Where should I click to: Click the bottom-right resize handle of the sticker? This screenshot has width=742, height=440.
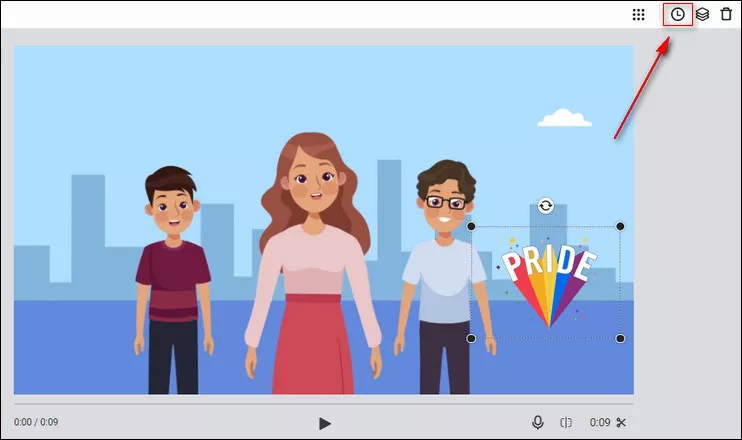620,338
